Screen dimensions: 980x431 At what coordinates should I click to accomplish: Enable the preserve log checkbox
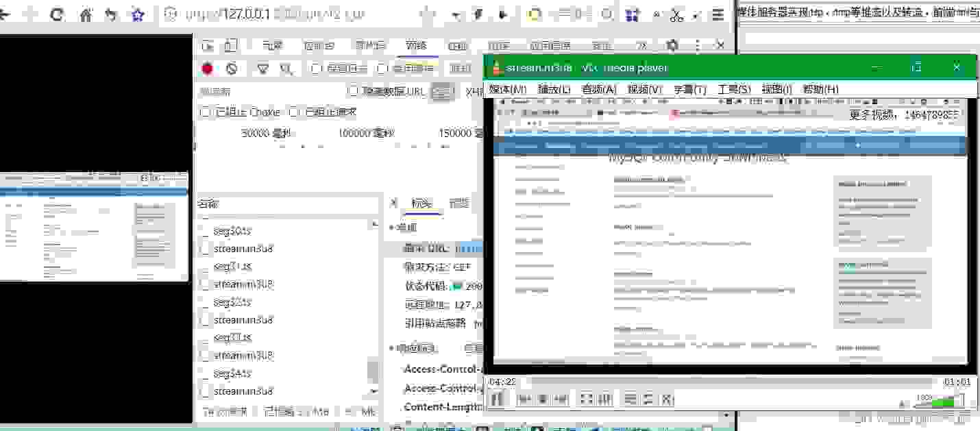coord(316,69)
